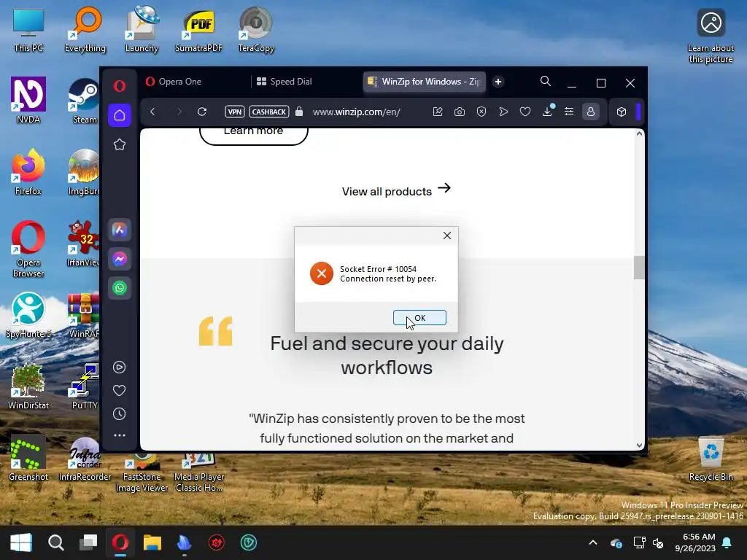Open the Player icon in Opera sidebar
Screen dimensions: 747x560
[119, 367]
